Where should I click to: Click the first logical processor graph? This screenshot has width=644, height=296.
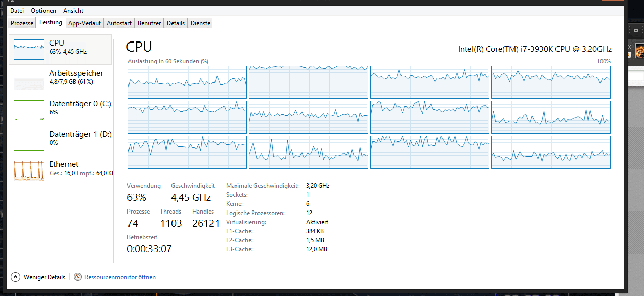[187, 82]
